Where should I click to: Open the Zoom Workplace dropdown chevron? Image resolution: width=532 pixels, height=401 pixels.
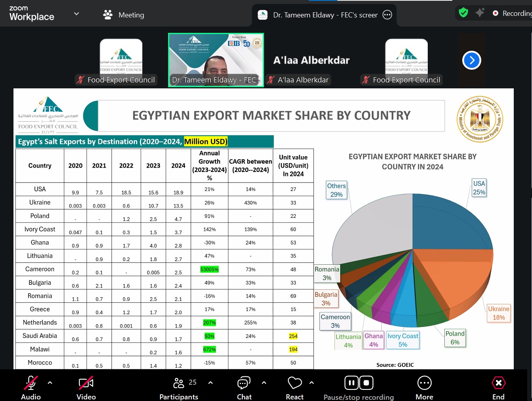click(x=77, y=14)
